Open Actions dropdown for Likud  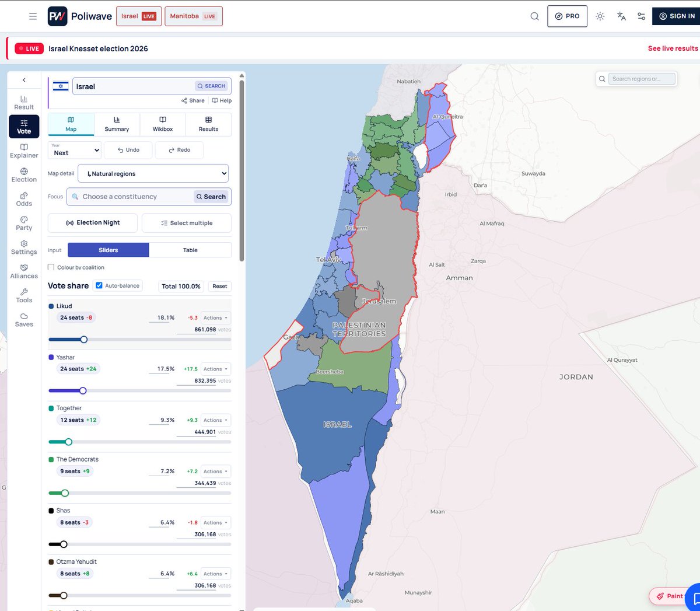tap(215, 318)
